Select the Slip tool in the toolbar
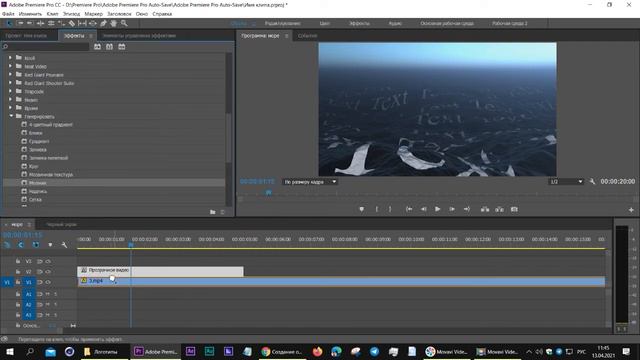This screenshot has width=640, height=360. (82, 24)
